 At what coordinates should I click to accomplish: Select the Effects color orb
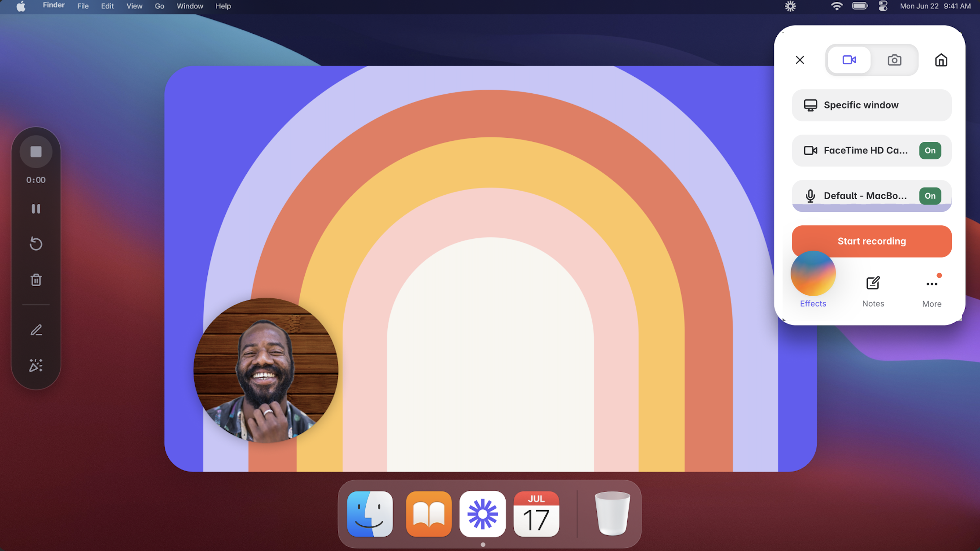[813, 274]
